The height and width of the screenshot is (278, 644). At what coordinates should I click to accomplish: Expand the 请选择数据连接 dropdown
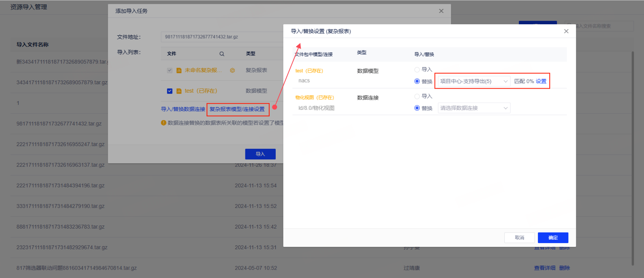pos(474,108)
